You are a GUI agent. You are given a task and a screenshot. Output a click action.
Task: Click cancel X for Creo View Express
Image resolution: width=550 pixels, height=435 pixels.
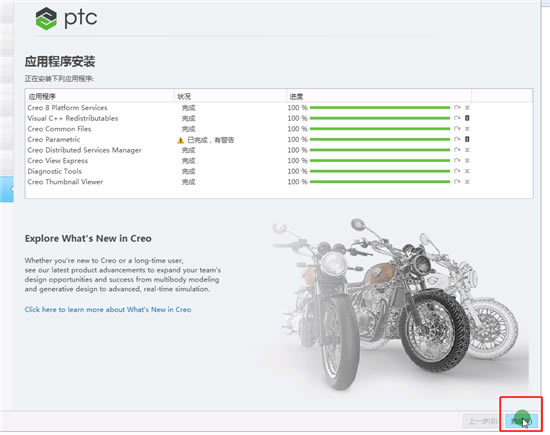[x=467, y=160]
